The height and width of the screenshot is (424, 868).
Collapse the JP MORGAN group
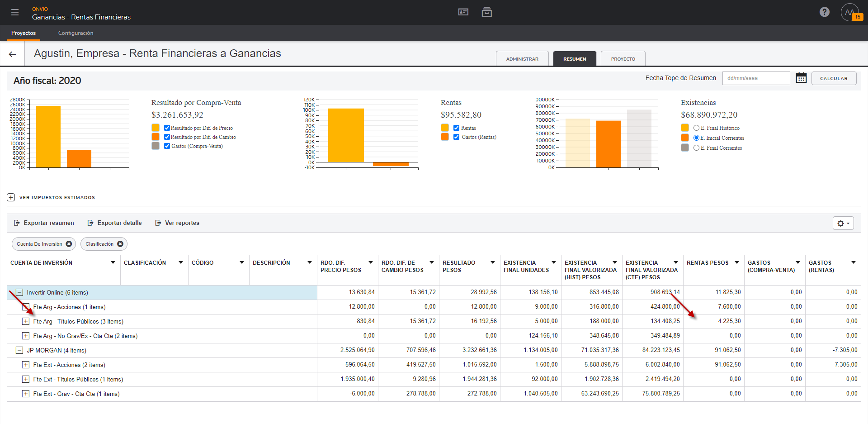pos(19,350)
